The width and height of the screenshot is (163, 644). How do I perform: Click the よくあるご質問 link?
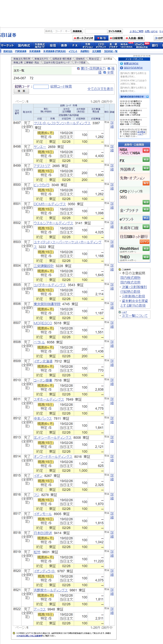coord(136,31)
